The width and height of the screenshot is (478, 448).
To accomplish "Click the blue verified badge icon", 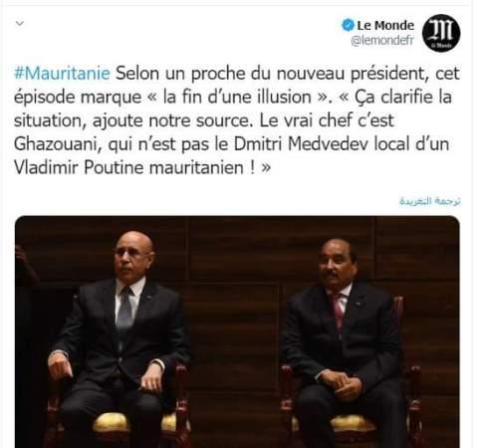I will (349, 25).
